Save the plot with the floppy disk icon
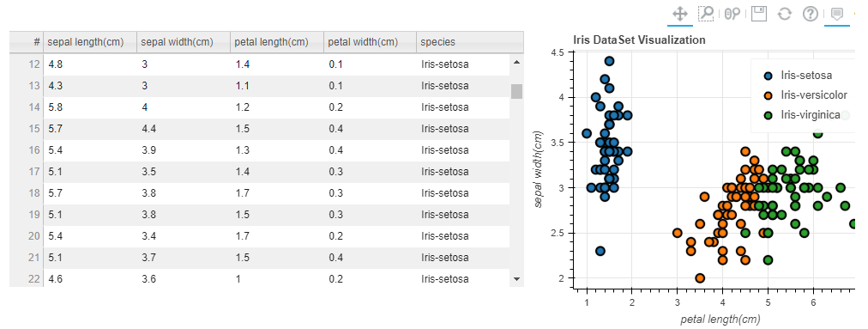Viewport: 868px width, 329px height. (758, 14)
